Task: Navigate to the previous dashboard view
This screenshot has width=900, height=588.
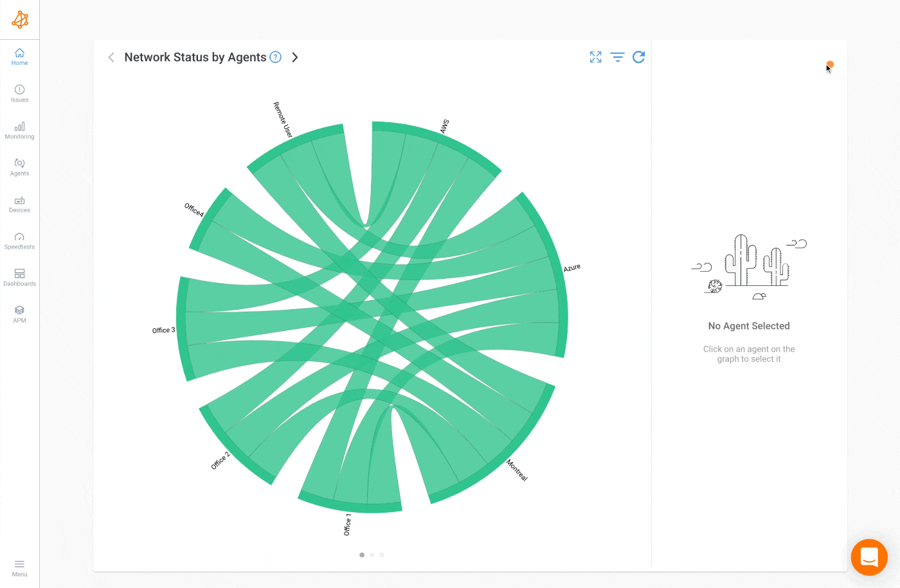Action: click(x=111, y=57)
